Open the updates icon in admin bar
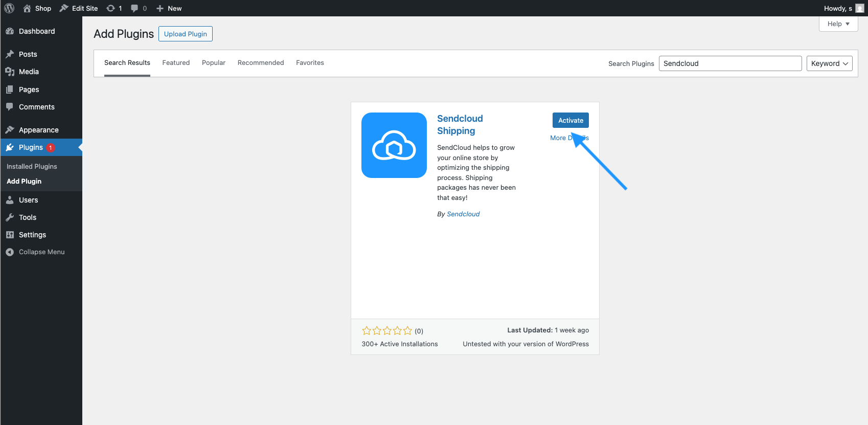The height and width of the screenshot is (425, 868). coord(110,8)
